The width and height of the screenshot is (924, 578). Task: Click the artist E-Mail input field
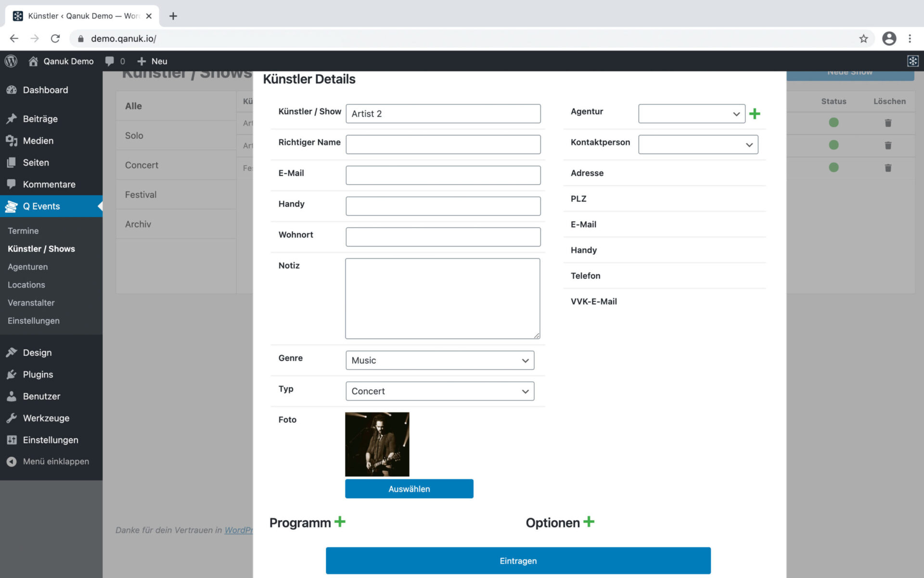(443, 175)
